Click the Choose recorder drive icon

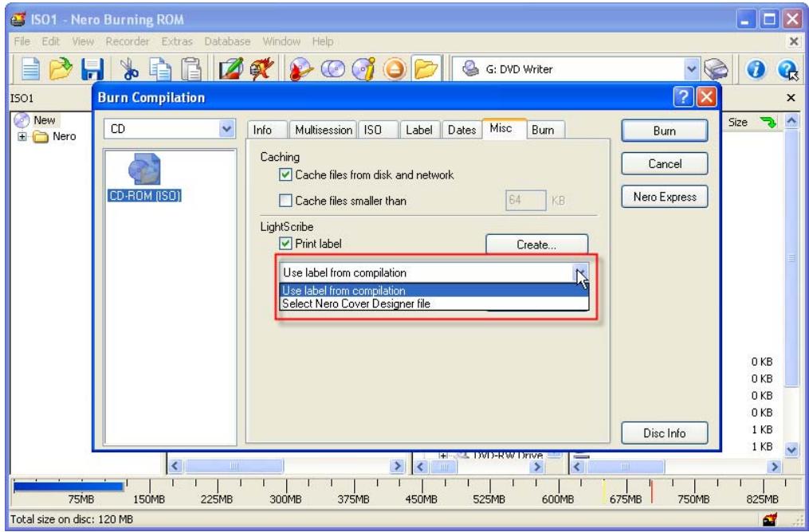[716, 69]
